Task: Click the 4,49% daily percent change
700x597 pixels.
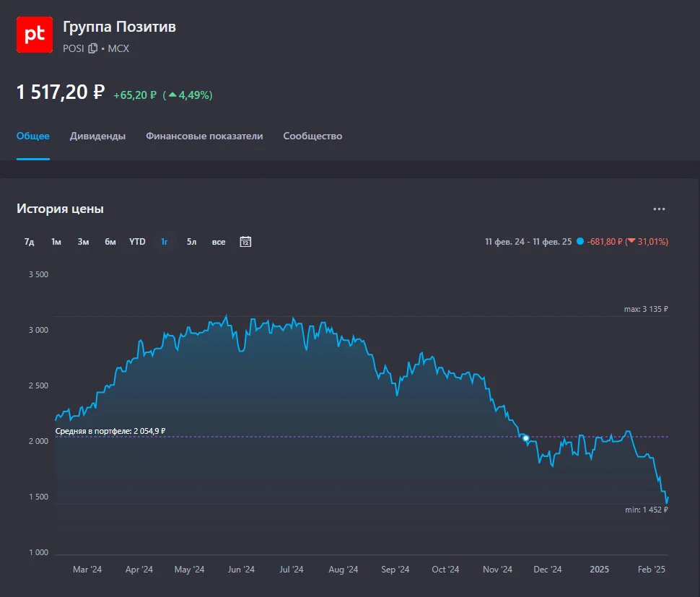Action: point(190,95)
